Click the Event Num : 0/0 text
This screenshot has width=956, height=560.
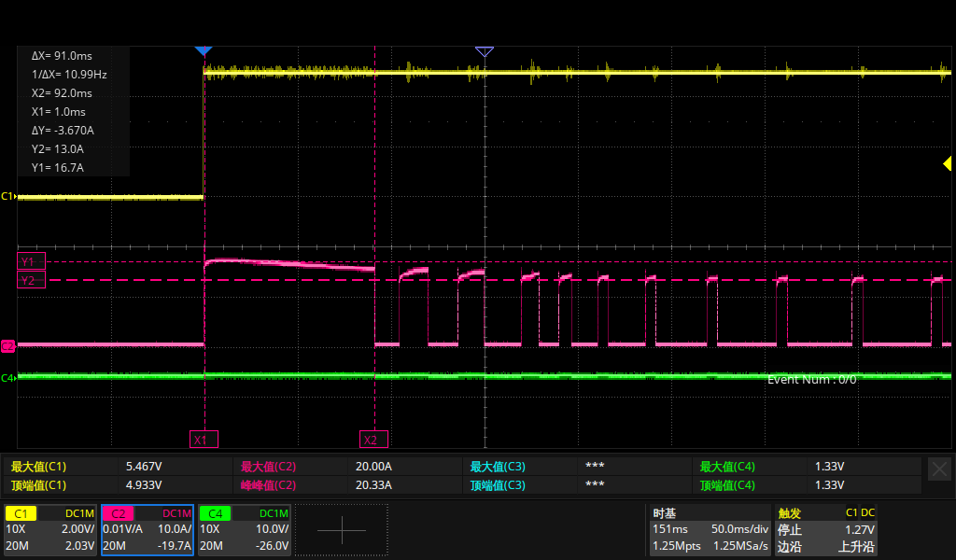(x=811, y=380)
